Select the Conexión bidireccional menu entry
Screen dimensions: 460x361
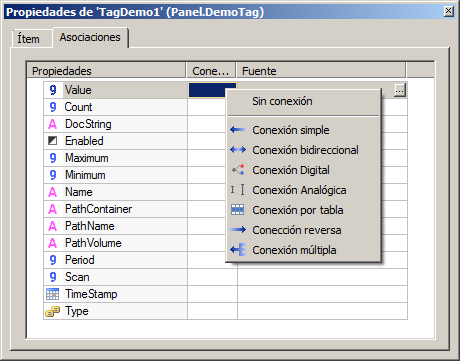click(x=303, y=150)
